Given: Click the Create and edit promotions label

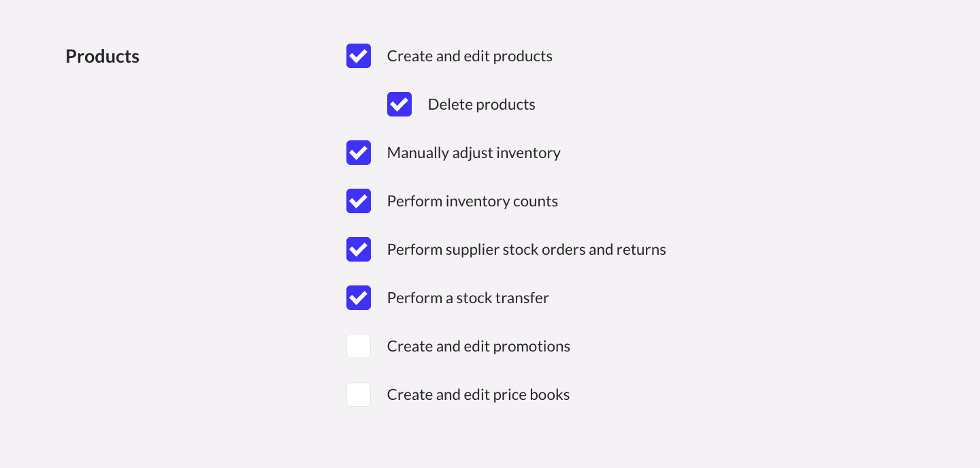Looking at the screenshot, I should [478, 346].
